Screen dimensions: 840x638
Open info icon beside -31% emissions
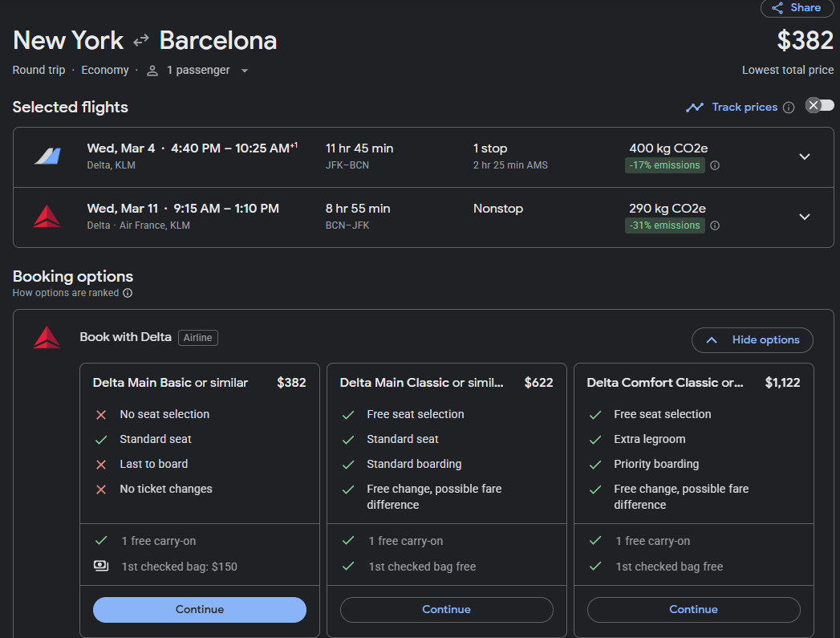(715, 226)
